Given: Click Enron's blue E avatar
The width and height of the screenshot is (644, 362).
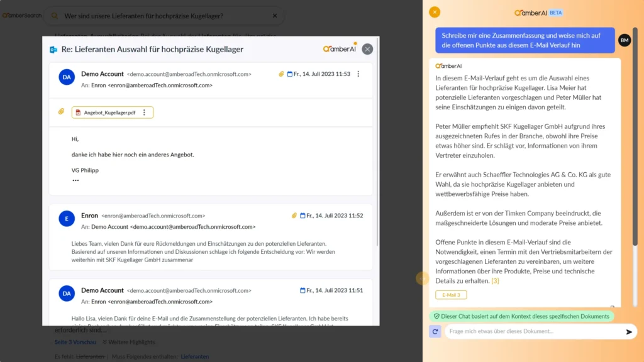Looking at the screenshot, I should coord(67,219).
